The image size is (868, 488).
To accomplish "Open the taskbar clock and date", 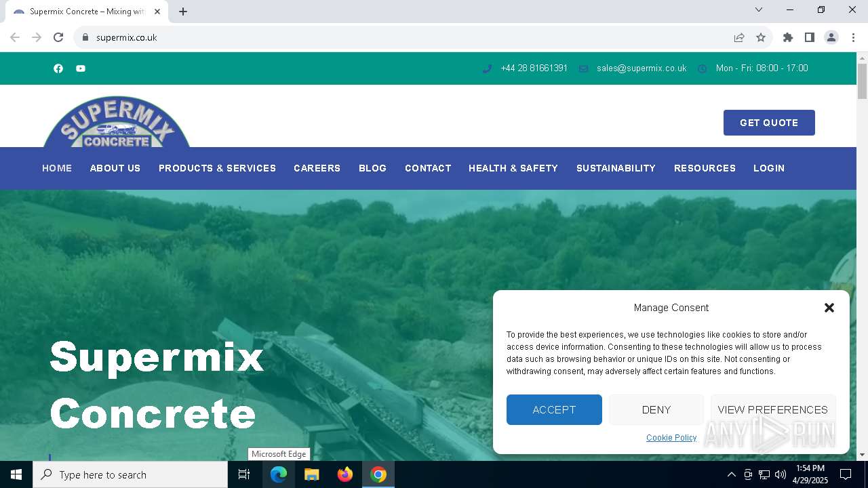I will 810,474.
